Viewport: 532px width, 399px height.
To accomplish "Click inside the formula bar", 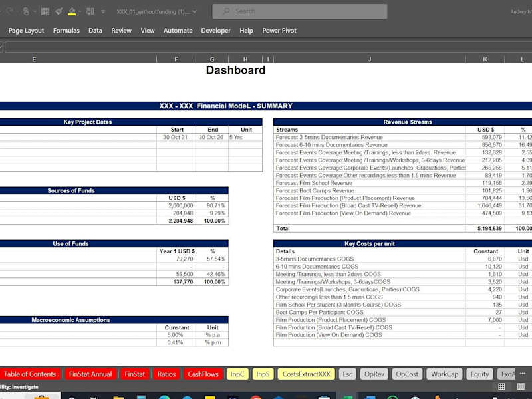I will coord(268,47).
